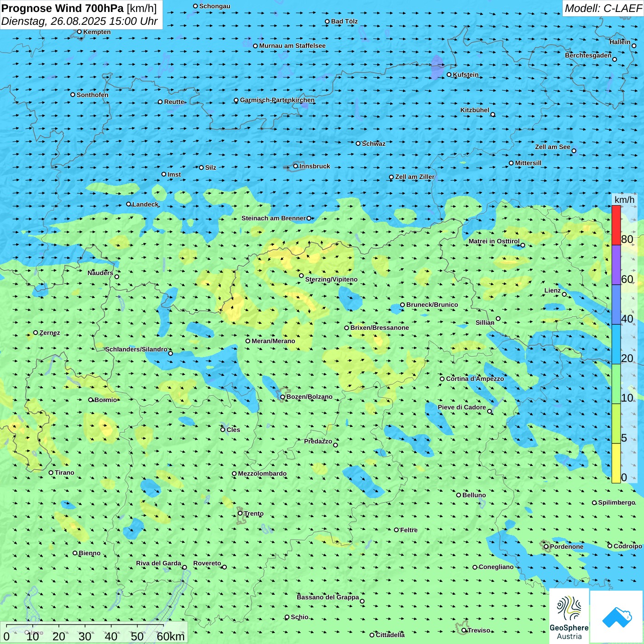The height and width of the screenshot is (644, 644).
Task: Click the Innsbruck city marker
Action: [295, 166]
